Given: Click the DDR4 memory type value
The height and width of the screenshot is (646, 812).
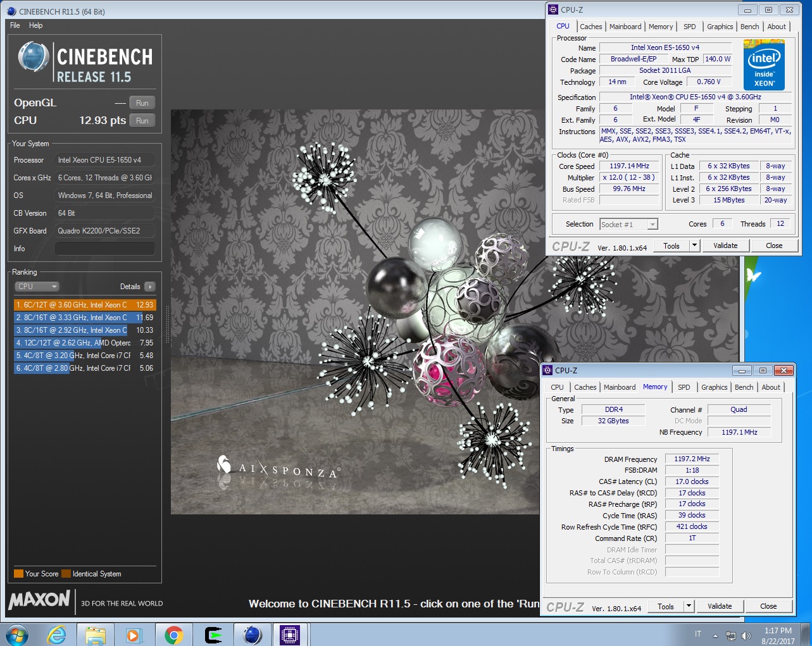Looking at the screenshot, I should [x=613, y=409].
